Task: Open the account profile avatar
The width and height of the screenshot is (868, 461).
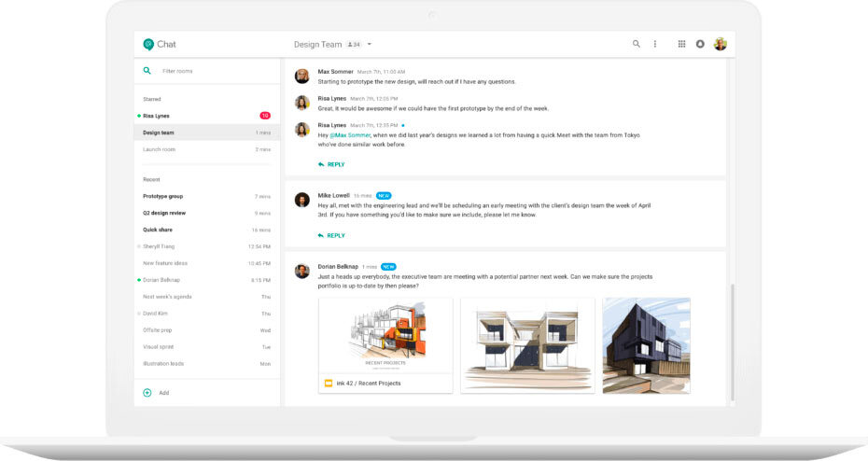Action: [721, 44]
